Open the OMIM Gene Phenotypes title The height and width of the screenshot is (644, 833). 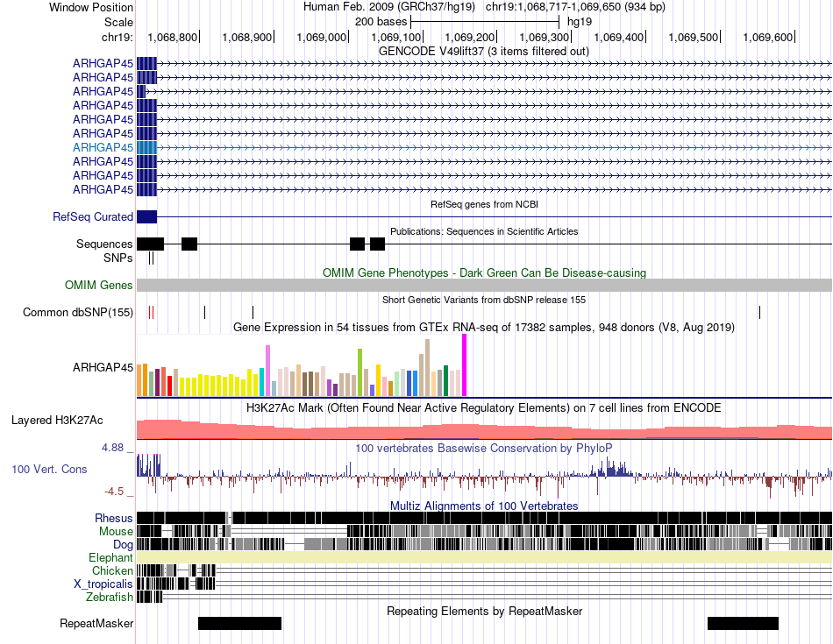(x=484, y=272)
